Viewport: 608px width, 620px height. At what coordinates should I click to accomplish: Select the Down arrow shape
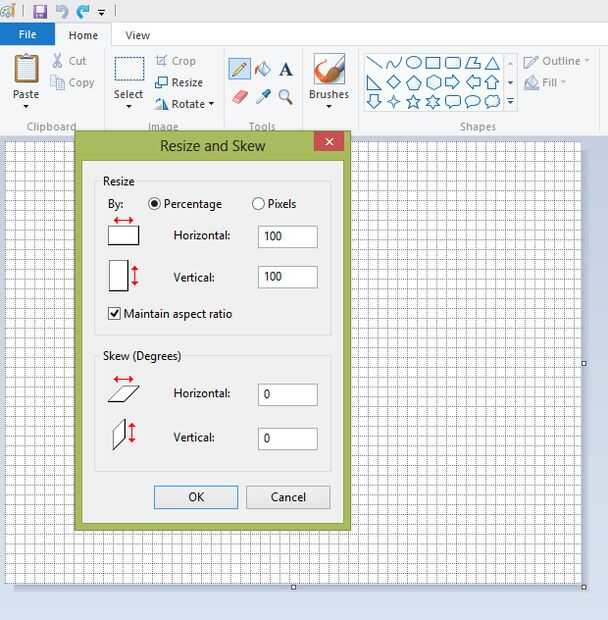pos(374,102)
